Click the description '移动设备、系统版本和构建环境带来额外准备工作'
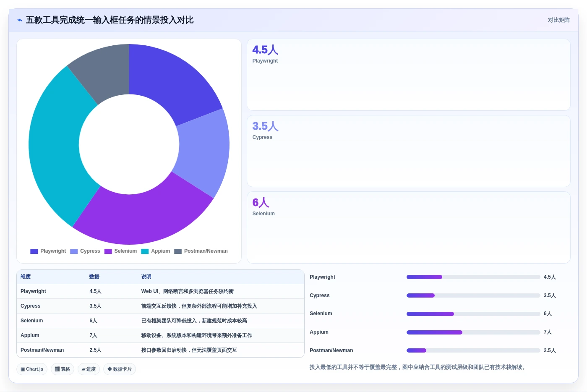Image resolution: width=587 pixels, height=392 pixels. (197, 335)
